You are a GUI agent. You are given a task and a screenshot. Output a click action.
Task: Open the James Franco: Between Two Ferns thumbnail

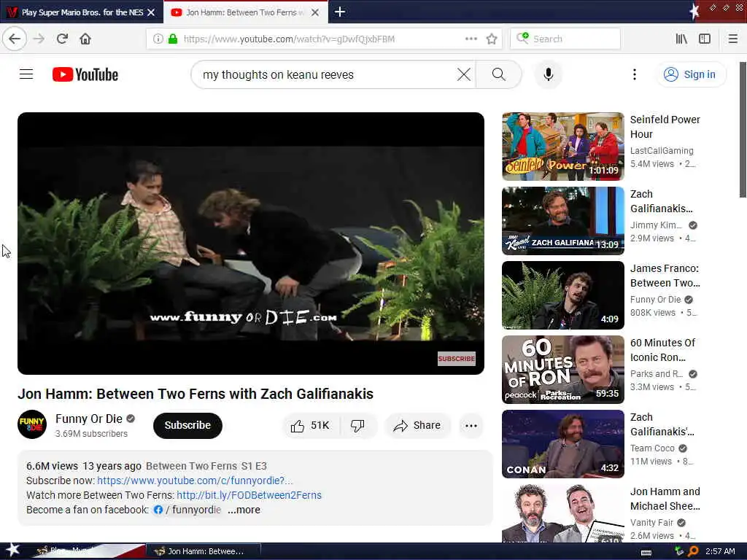tap(562, 295)
